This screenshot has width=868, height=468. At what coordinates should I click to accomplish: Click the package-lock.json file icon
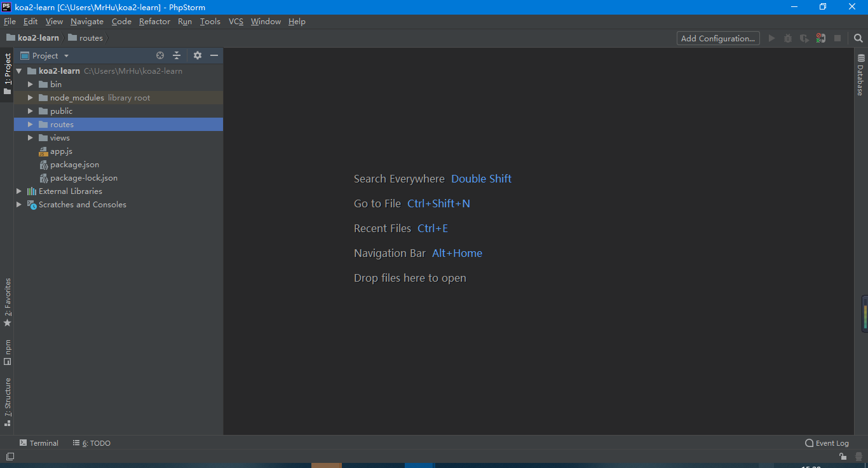(x=43, y=178)
